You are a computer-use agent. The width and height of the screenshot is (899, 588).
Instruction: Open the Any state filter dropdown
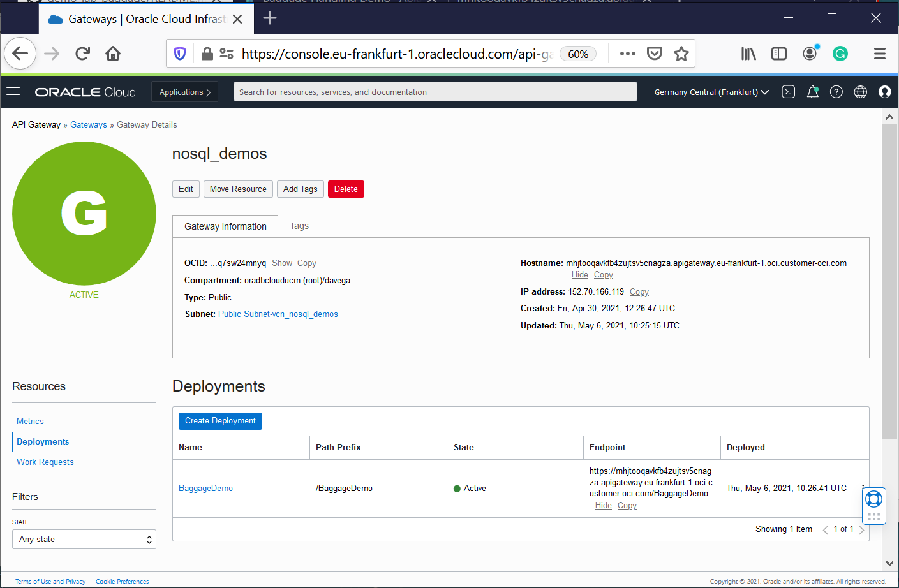pos(84,539)
